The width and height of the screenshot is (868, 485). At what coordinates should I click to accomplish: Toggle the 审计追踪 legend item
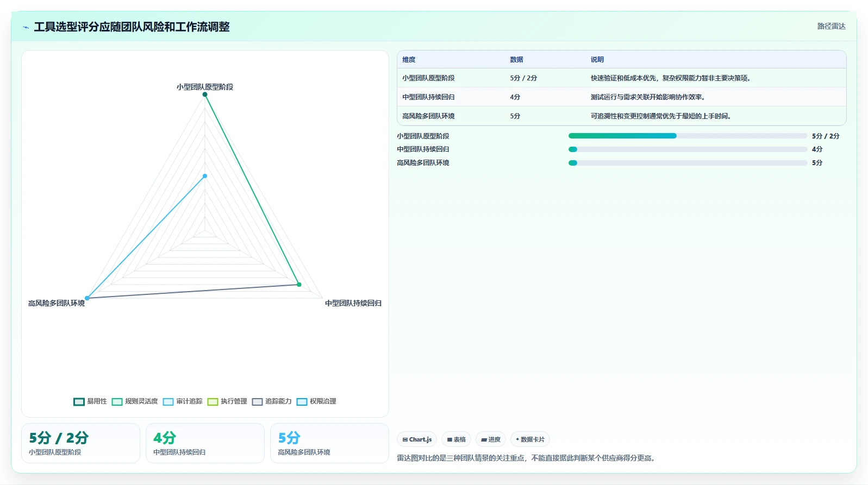(183, 401)
